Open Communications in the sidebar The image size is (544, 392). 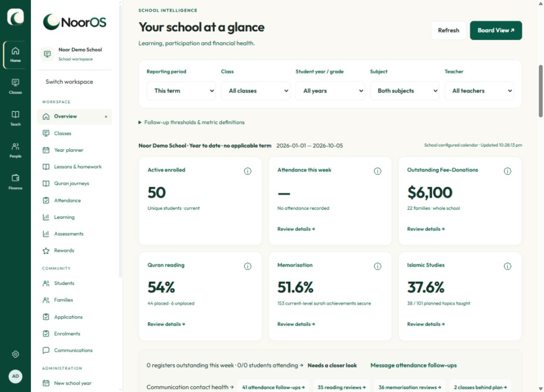coord(74,350)
